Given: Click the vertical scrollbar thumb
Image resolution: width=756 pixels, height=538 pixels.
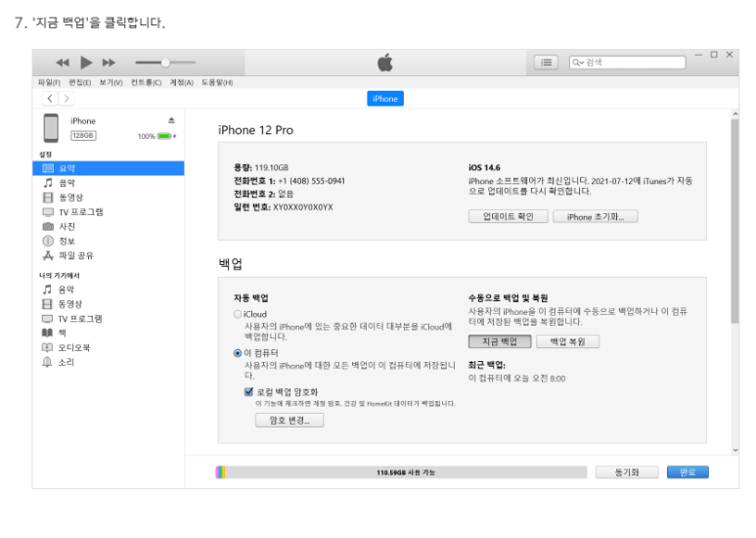Looking at the screenshot, I should [734, 221].
